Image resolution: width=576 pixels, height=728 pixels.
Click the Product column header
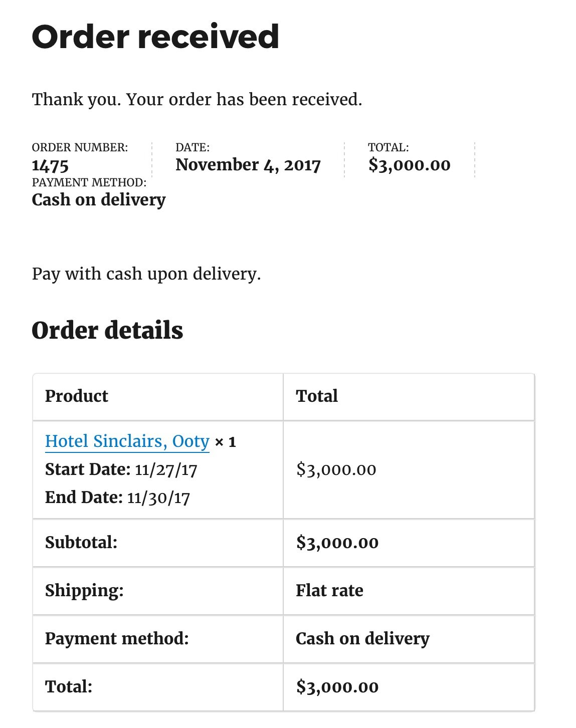coord(77,396)
